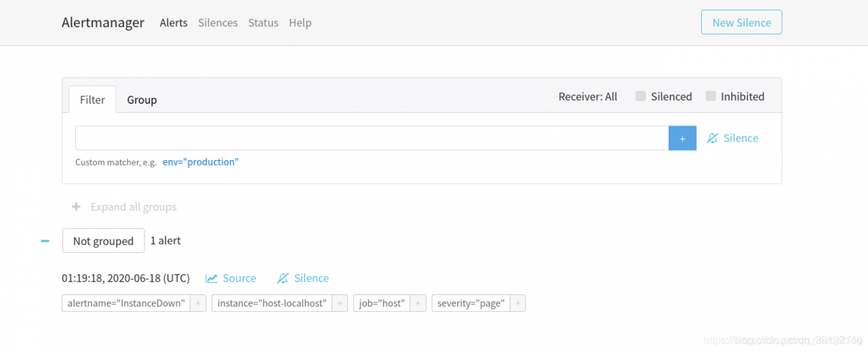Click the New Silence button
Screen dimensions: 868x352
[741, 22]
